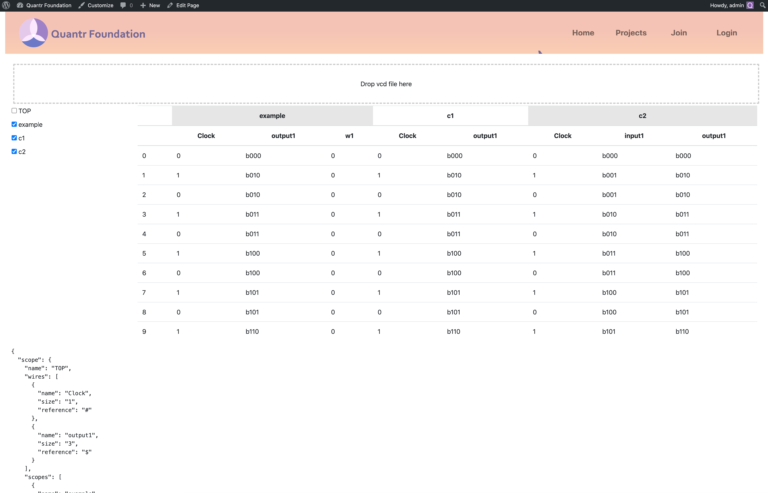The height and width of the screenshot is (493, 768).
Task: Select the example group table header
Action: [272, 116]
